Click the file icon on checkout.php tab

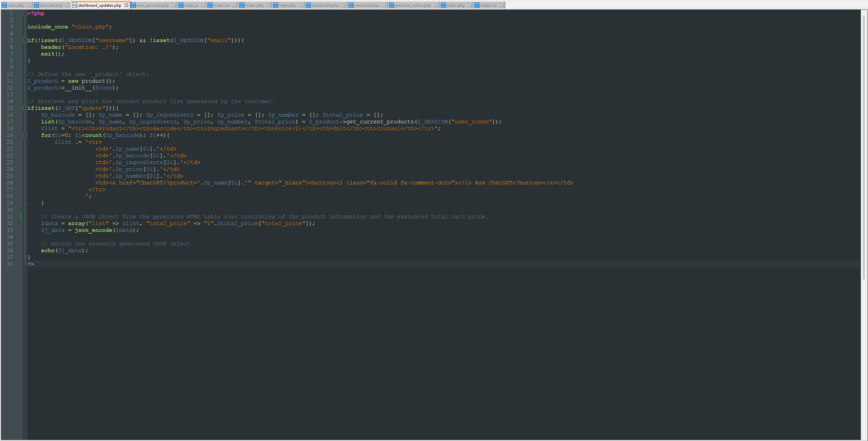(x=351, y=5)
